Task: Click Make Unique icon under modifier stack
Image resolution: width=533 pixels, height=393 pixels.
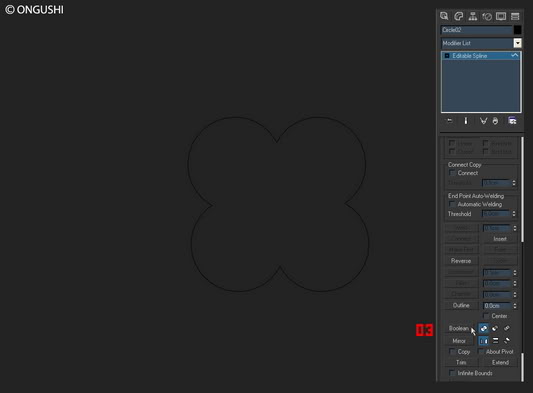Action: (483, 121)
